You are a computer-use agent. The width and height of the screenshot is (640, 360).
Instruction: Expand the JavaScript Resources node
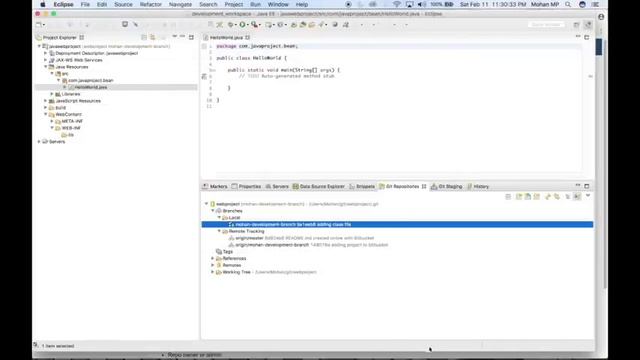45,101
